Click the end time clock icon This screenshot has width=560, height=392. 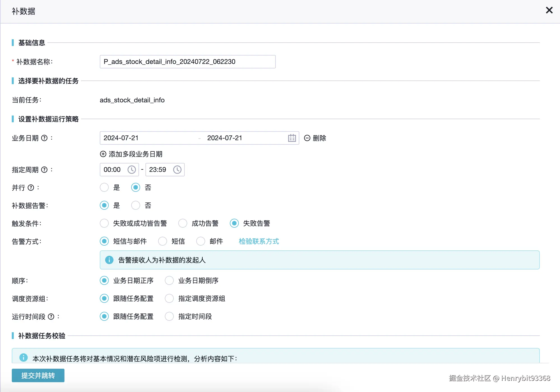pos(177,170)
